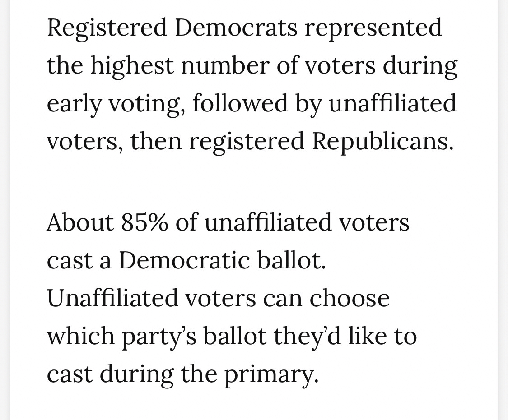Click the word "Democrats" in the first line
The width and height of the screenshot is (508, 420).
click(x=236, y=27)
